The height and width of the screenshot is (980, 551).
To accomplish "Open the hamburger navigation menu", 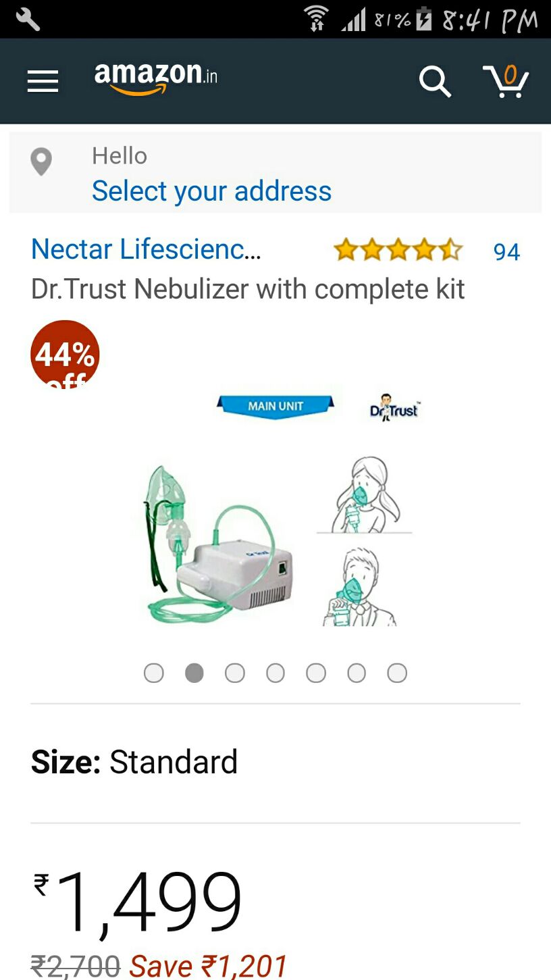I will (43, 82).
